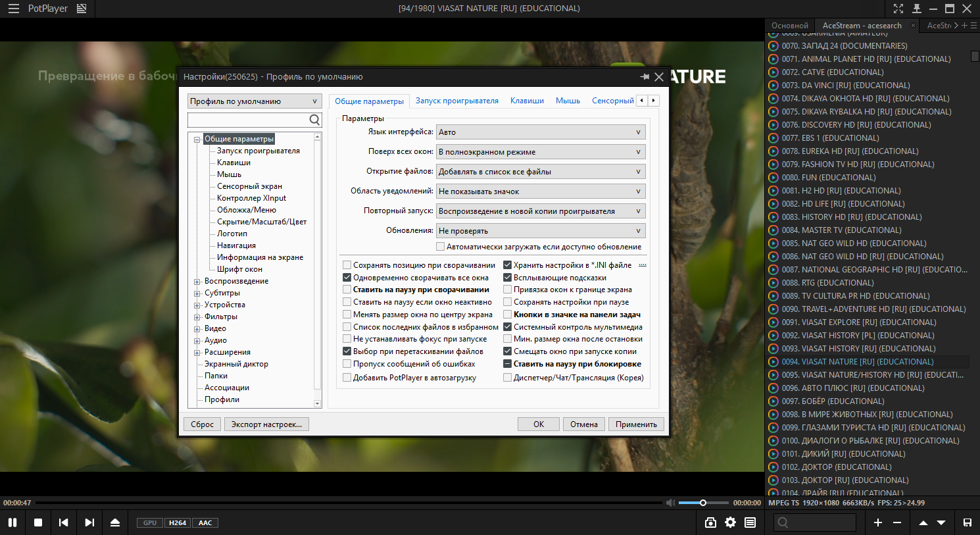
Task: Open settings via gear icon in control bar
Action: (730, 522)
